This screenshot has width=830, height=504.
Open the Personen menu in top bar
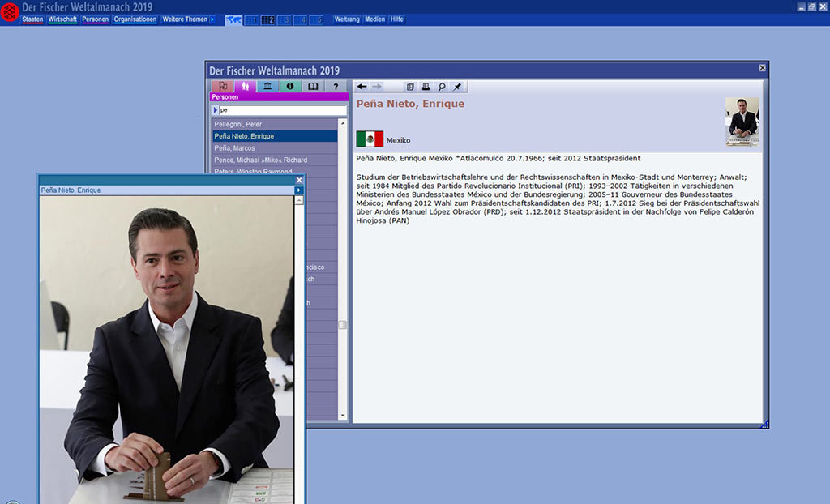[x=96, y=19]
